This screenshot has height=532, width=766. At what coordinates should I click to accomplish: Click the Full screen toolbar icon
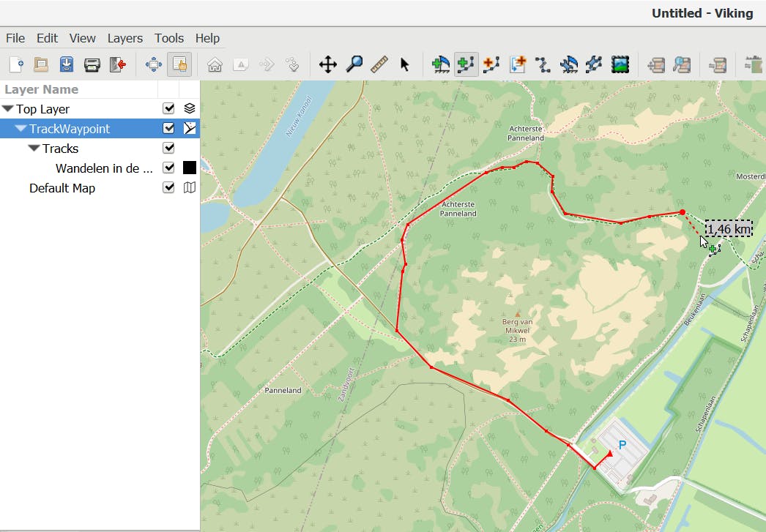click(153, 64)
